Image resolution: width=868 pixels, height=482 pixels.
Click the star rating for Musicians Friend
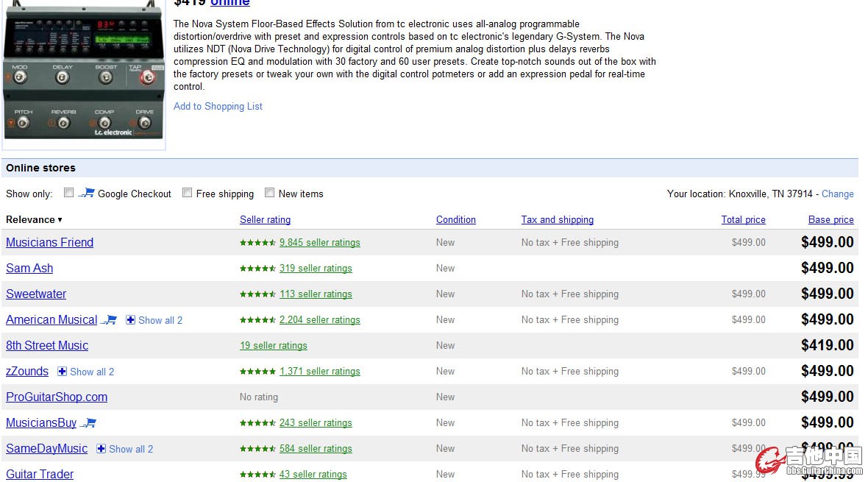point(257,243)
